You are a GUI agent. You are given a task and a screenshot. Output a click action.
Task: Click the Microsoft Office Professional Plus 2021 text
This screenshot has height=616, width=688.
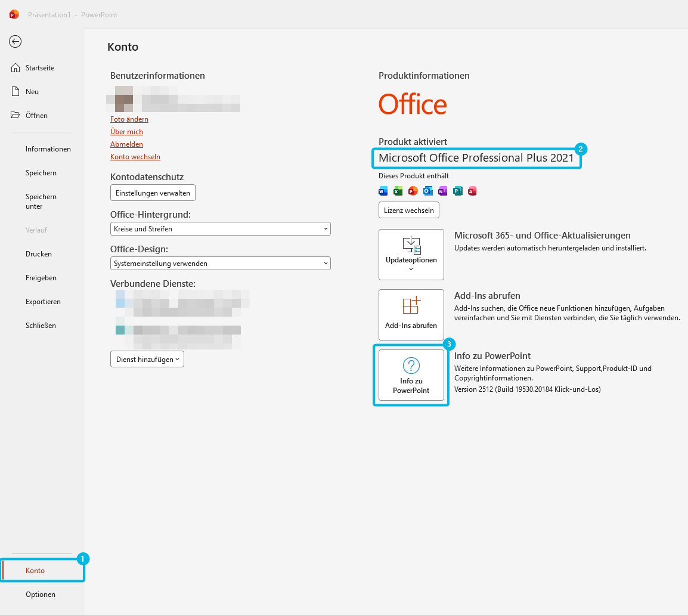pos(476,158)
